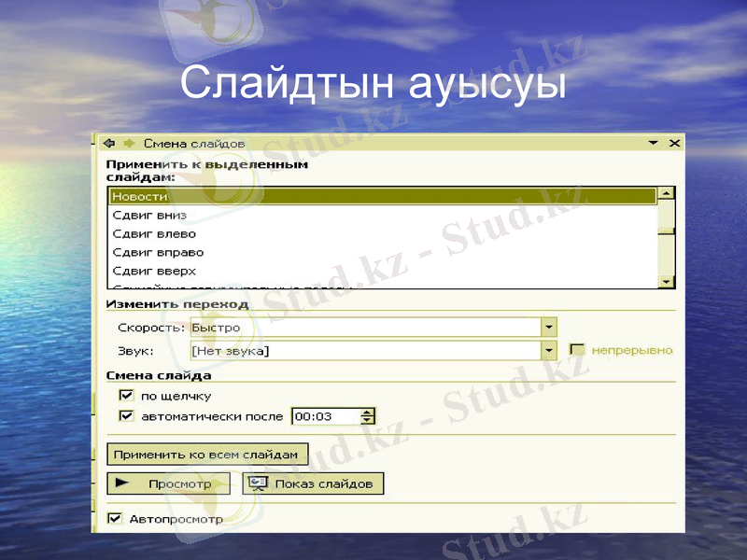Toggle the по щелчку checkbox

pos(127,396)
